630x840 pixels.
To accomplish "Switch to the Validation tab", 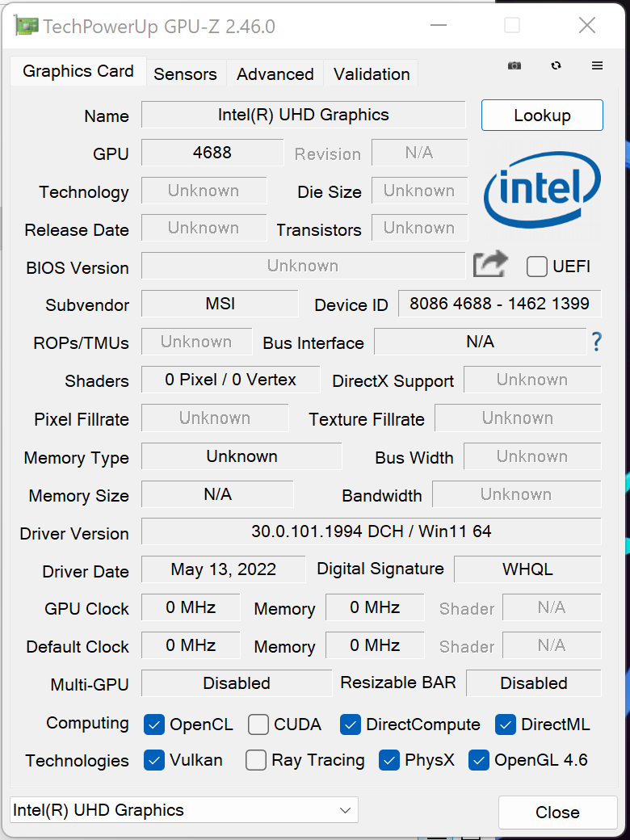I will pyautogui.click(x=372, y=74).
